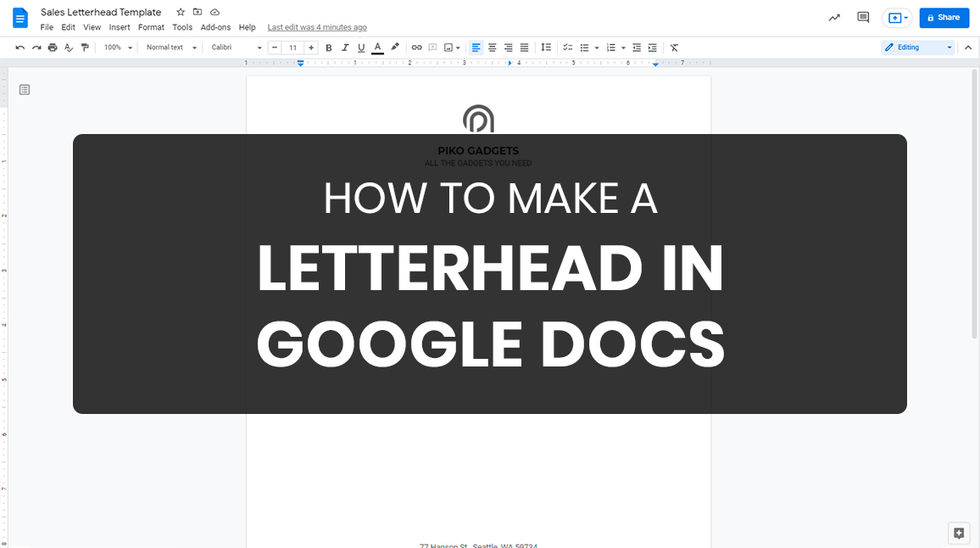This screenshot has height=548, width=980.
Task: Toggle bold formatting
Action: tap(329, 48)
